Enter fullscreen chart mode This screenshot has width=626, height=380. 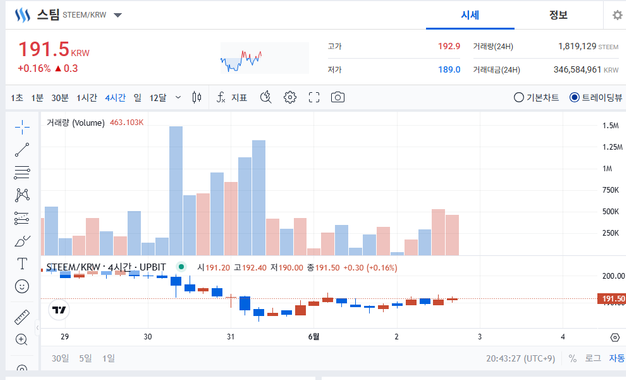(x=314, y=97)
